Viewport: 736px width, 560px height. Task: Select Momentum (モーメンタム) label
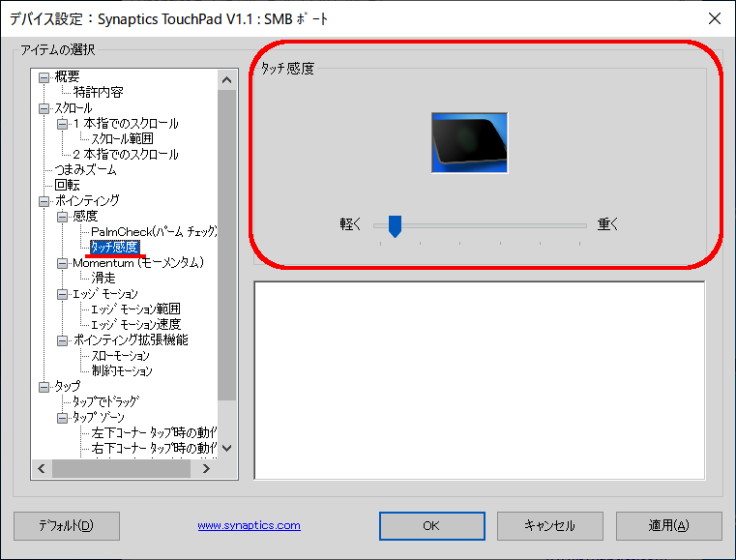[x=138, y=262]
